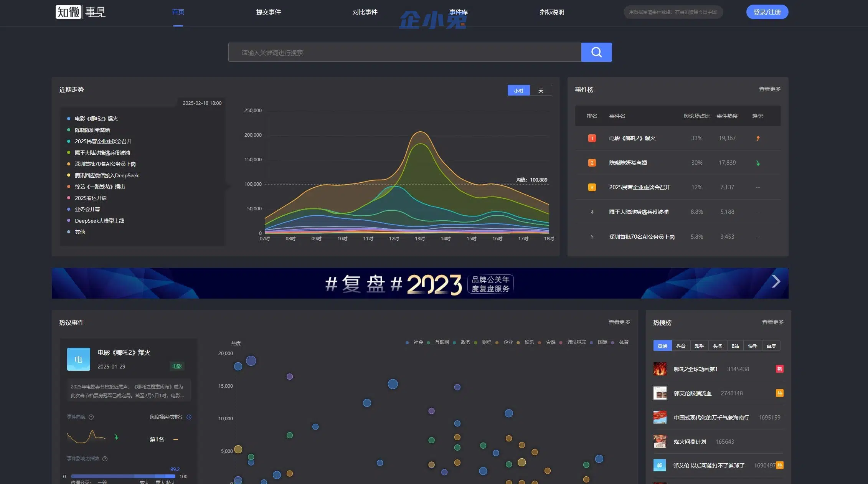Toggle 陈晓陈妍希离婚 series in trend legend
This screenshot has height=484, width=868.
pyautogui.click(x=89, y=130)
